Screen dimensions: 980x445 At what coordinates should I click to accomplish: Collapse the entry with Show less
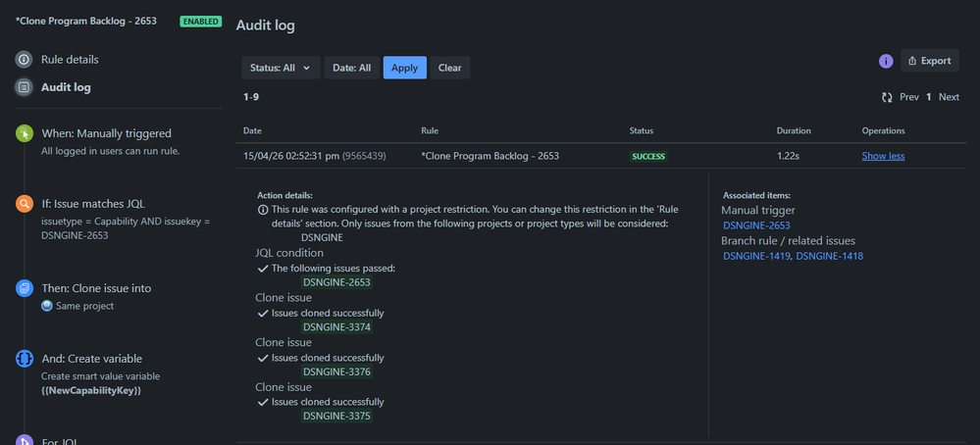point(883,156)
